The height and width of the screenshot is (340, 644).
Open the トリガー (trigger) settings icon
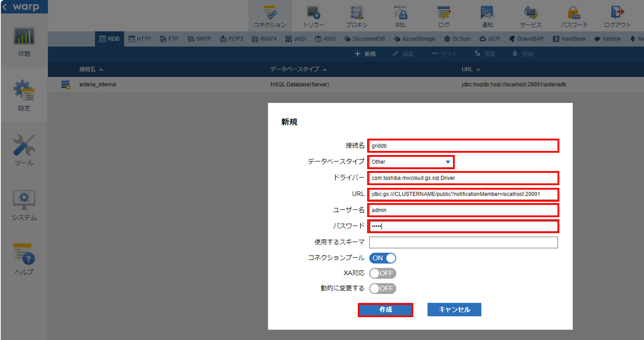click(x=314, y=13)
